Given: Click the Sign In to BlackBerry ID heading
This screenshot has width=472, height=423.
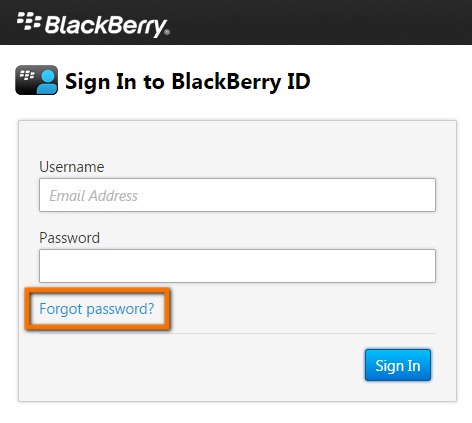Looking at the screenshot, I should tap(188, 81).
